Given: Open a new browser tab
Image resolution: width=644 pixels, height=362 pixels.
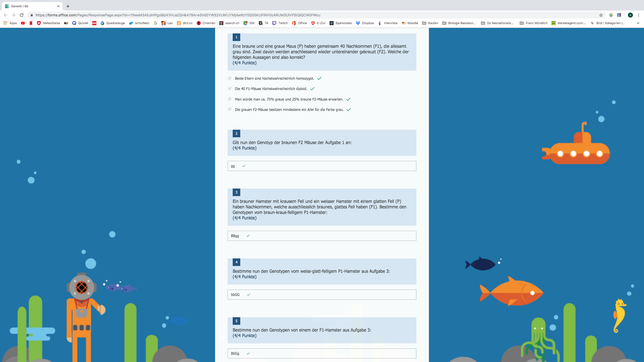Looking at the screenshot, I should pyautogui.click(x=68, y=6).
